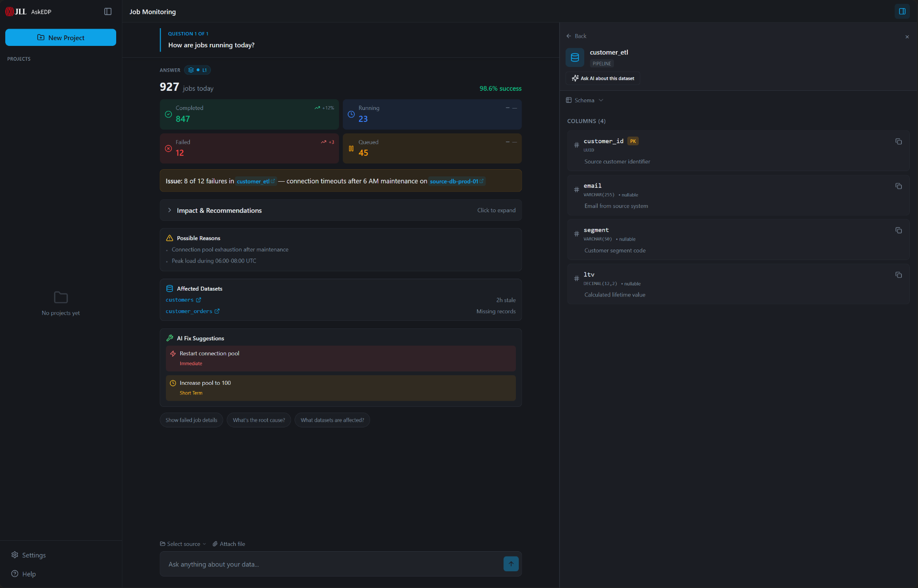Image resolution: width=918 pixels, height=588 pixels.
Task: Expand Impact & Recommendations section
Action: tap(340, 210)
